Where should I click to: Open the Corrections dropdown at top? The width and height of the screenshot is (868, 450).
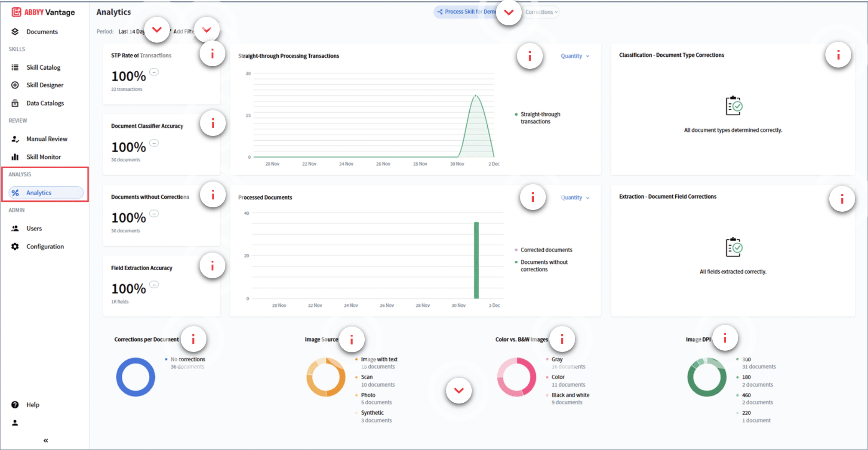coord(541,12)
